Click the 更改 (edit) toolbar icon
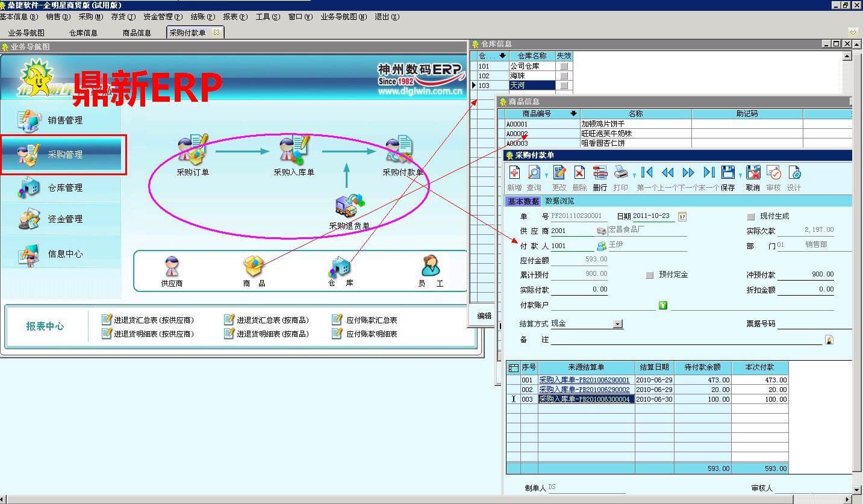Viewport: 863px width, 504px height. 559,173
